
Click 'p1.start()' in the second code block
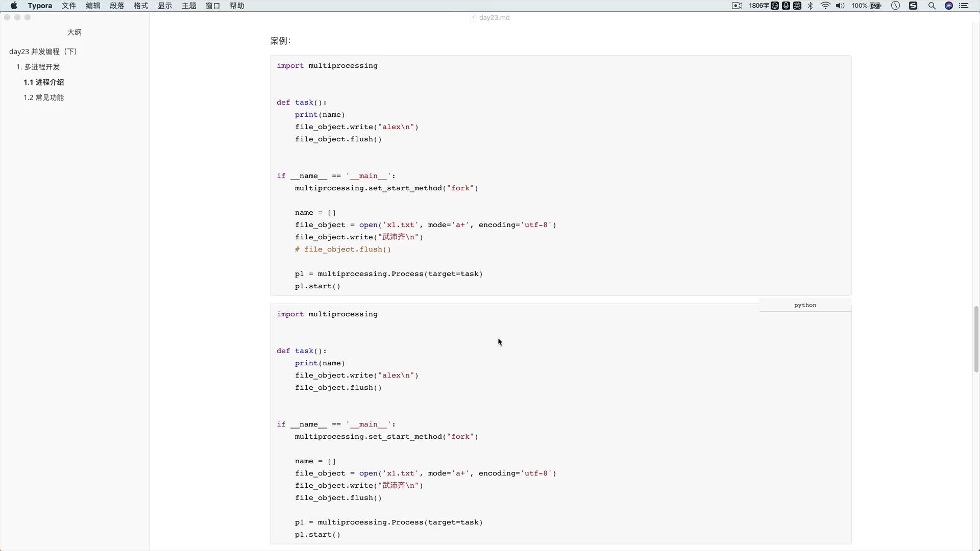click(317, 535)
